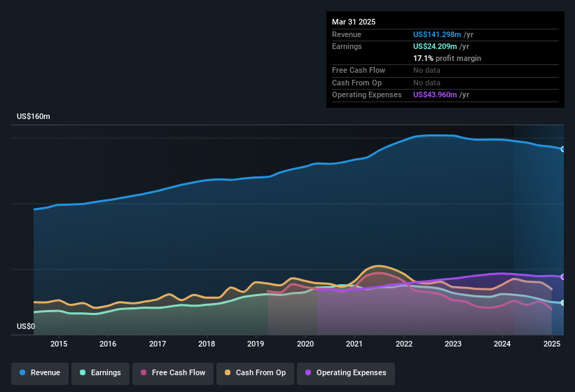The image size is (575, 392).
Task: Click the 2021 x-axis label
Action: coord(354,344)
